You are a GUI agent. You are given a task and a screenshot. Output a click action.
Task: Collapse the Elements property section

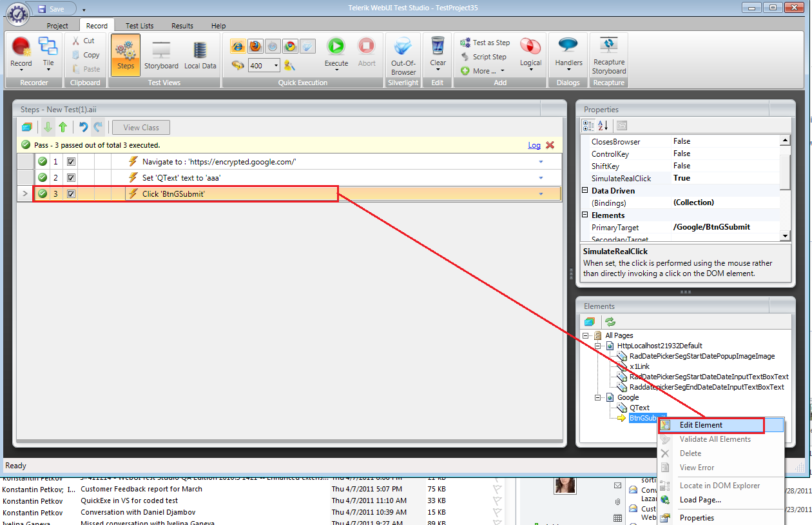tap(585, 215)
